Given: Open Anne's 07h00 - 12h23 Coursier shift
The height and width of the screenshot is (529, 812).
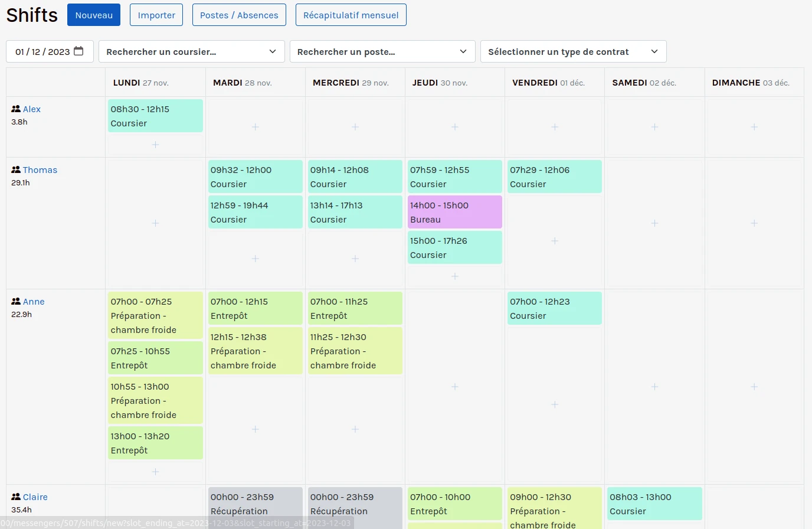Looking at the screenshot, I should point(555,308).
